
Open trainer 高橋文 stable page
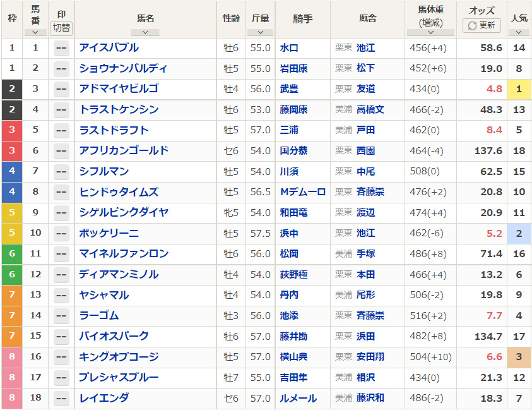tap(370, 110)
